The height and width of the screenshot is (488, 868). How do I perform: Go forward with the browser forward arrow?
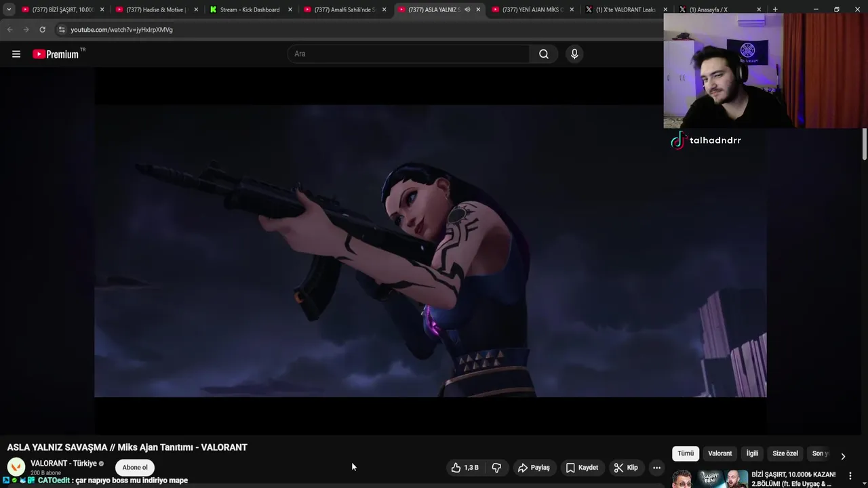pyautogui.click(x=26, y=30)
